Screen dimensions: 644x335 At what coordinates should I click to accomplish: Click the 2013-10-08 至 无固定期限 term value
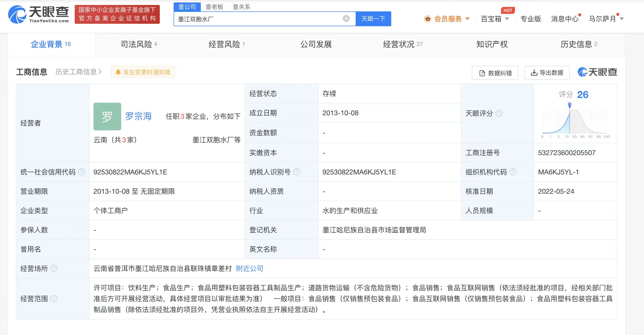134,191
